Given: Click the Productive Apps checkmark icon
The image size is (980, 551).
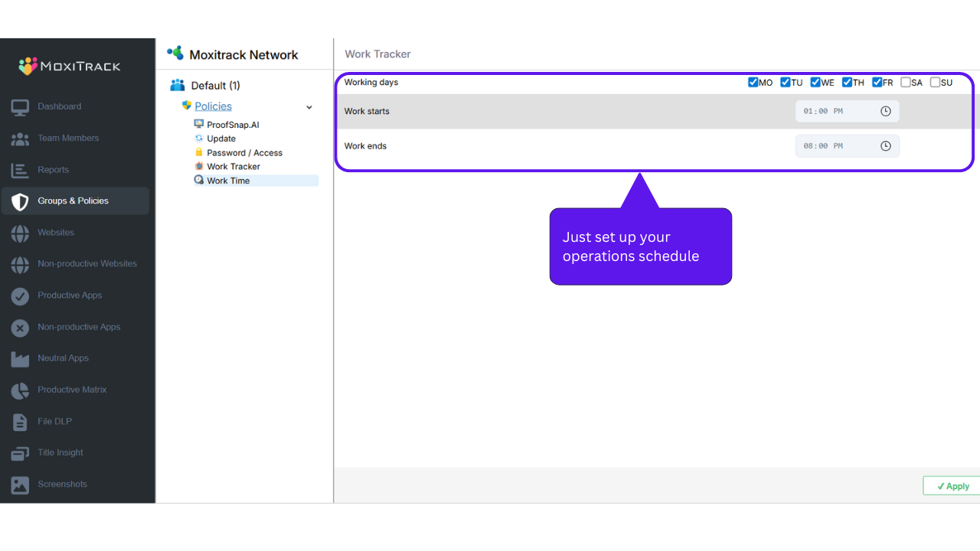Looking at the screenshot, I should coord(20,296).
